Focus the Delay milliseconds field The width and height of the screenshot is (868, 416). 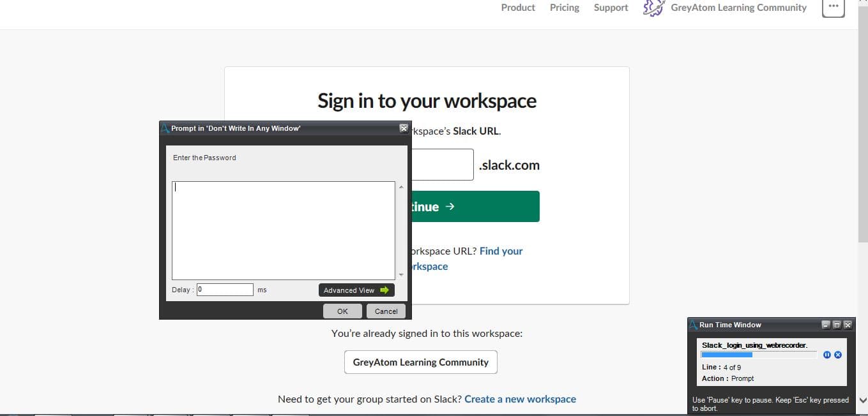pos(225,290)
